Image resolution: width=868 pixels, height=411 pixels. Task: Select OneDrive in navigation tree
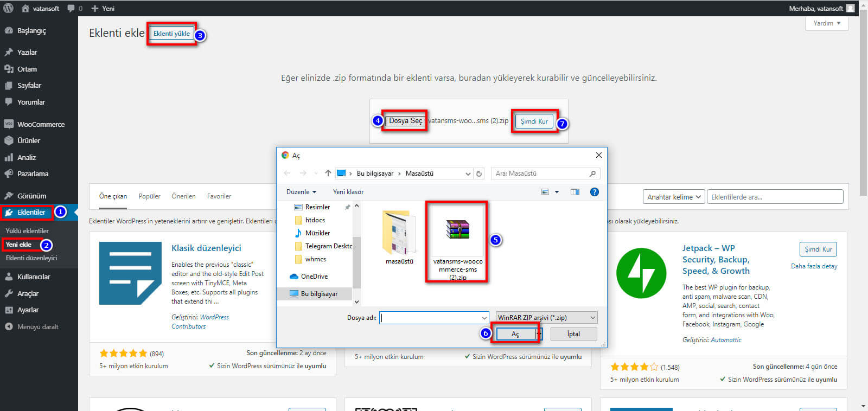309,277
